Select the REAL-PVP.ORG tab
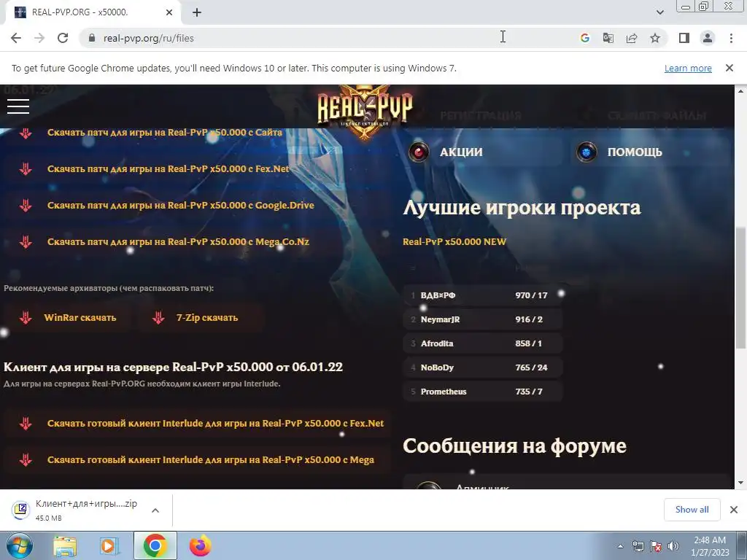 tap(93, 12)
